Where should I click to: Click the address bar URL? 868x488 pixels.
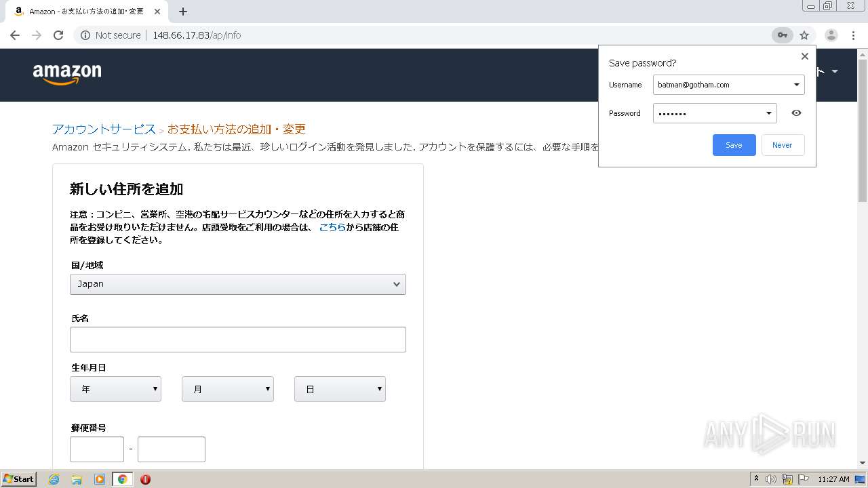click(x=197, y=35)
